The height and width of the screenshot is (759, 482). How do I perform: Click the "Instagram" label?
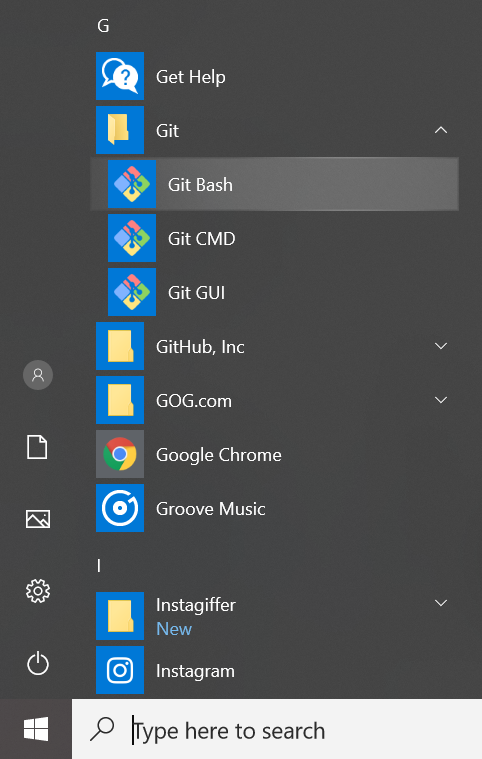coord(195,671)
